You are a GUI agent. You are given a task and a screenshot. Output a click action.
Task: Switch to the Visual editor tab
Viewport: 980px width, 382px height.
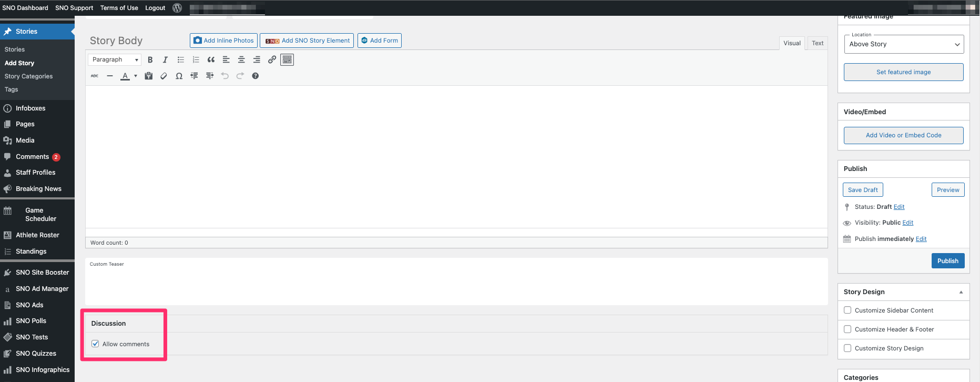tap(792, 43)
